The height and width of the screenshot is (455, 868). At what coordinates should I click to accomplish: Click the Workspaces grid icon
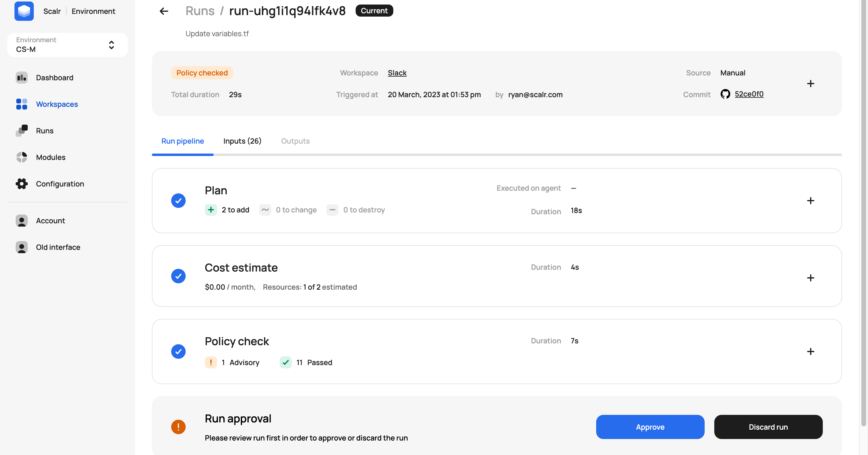click(x=22, y=104)
